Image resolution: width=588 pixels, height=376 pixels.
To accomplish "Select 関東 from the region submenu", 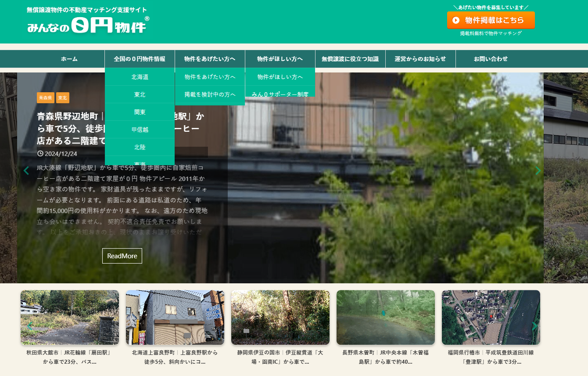I will (x=140, y=112).
